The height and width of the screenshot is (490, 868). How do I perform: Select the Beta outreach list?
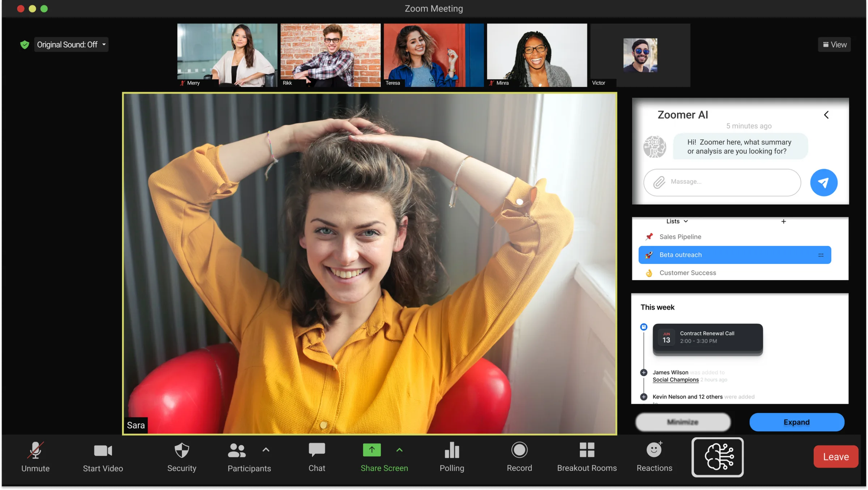pos(735,255)
